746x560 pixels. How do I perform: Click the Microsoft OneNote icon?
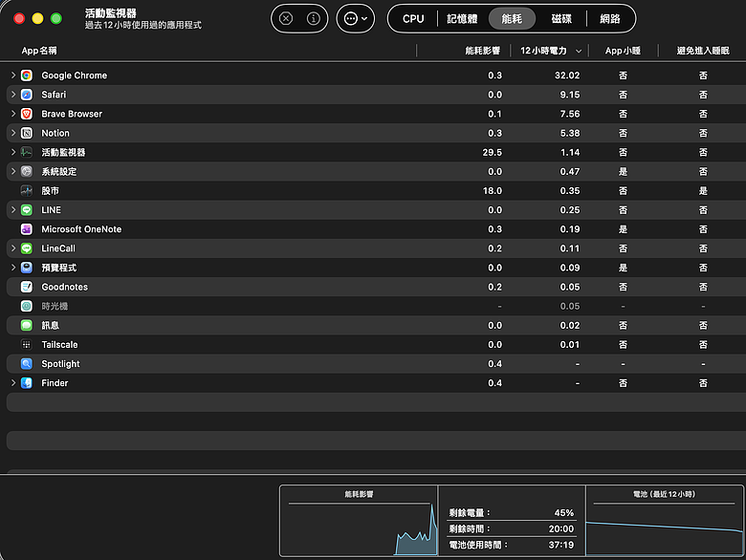[27, 229]
